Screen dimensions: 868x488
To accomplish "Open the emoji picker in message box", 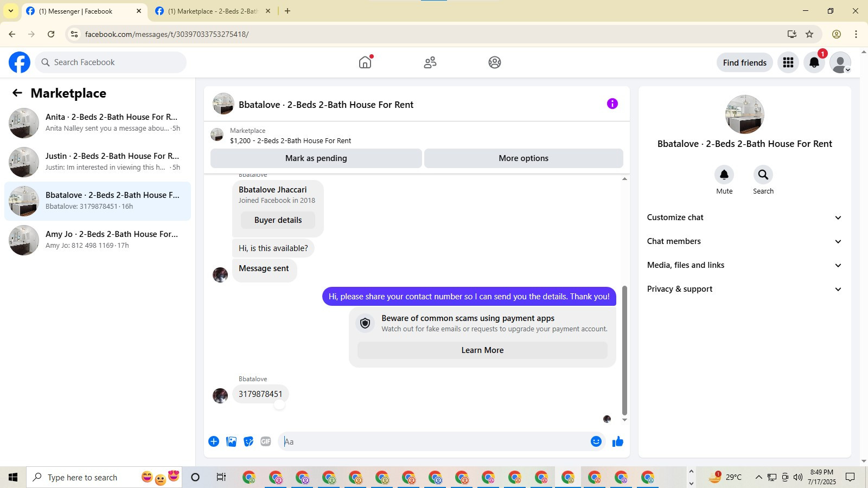I will [x=596, y=441].
